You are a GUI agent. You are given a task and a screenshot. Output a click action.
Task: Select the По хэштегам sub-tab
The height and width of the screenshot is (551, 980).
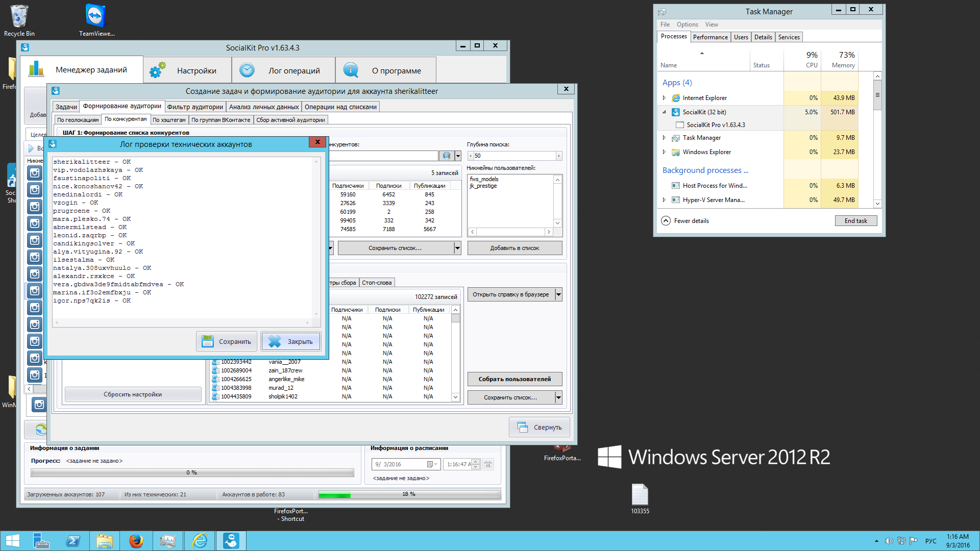coord(169,120)
